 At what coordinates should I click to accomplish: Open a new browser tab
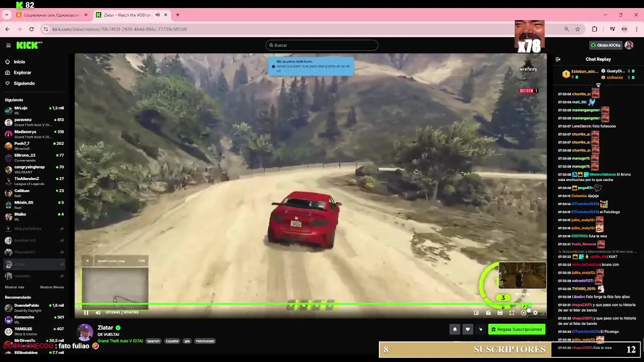pyautogui.click(x=178, y=15)
